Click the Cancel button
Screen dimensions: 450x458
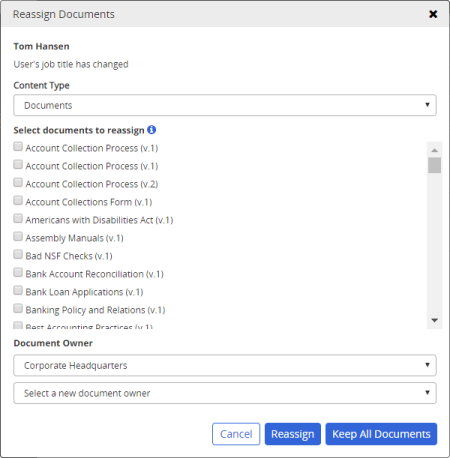pyautogui.click(x=236, y=434)
